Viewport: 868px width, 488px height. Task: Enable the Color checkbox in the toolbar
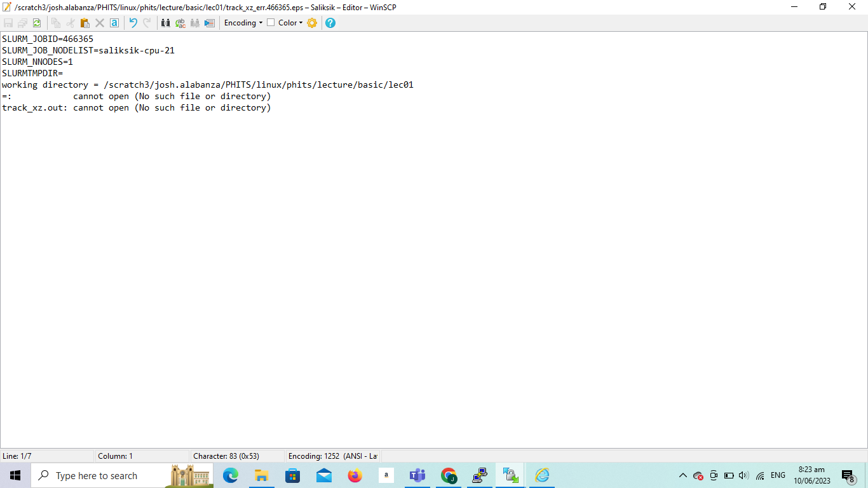tap(271, 22)
